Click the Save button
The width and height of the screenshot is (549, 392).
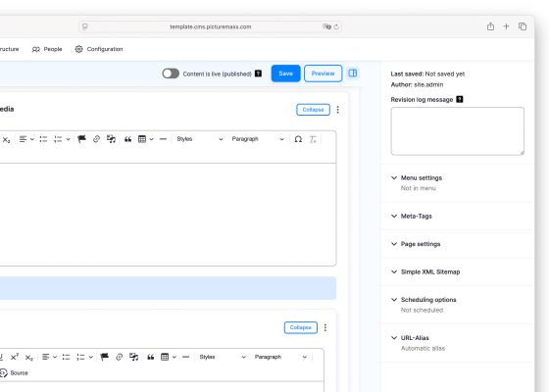click(285, 73)
